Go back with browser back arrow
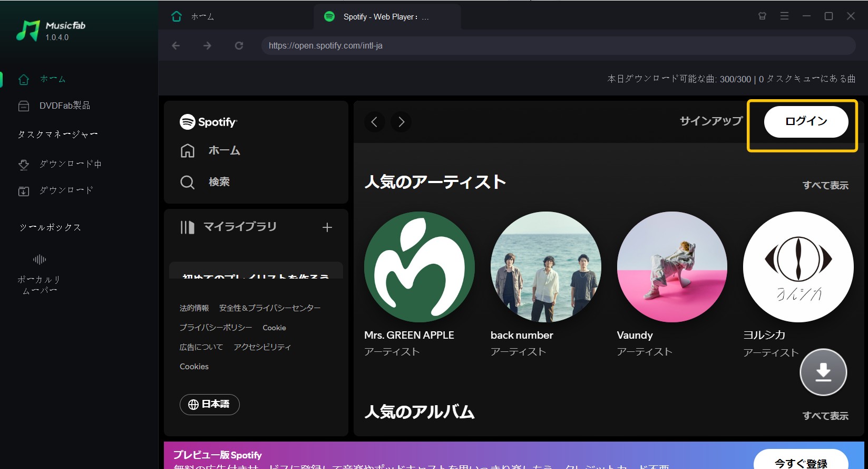 tap(176, 46)
